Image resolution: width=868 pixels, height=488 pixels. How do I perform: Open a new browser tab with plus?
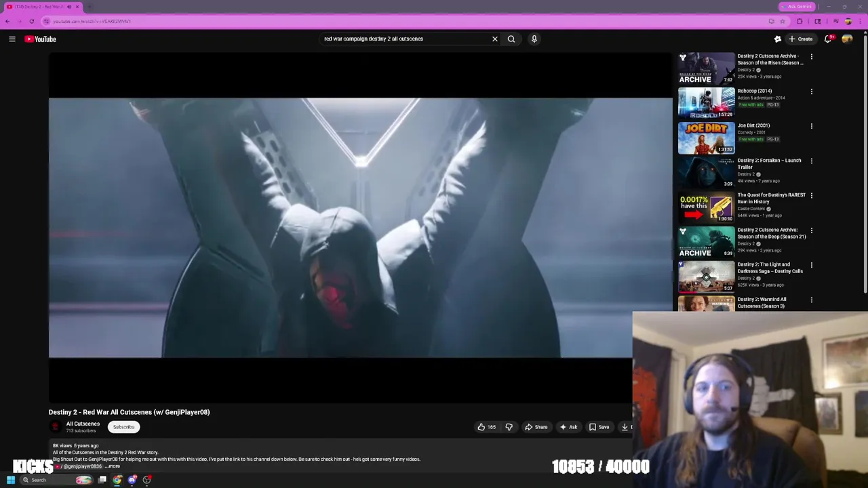point(90,7)
